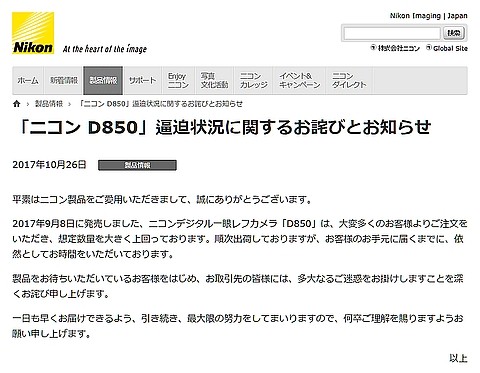The height and width of the screenshot is (373, 480).
Task: Click the breadcrumb current page title
Action: coord(161,104)
